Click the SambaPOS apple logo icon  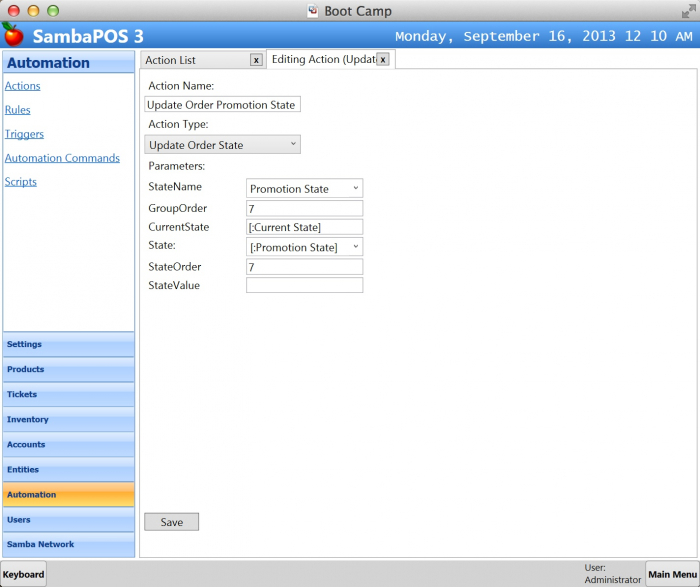pos(13,35)
